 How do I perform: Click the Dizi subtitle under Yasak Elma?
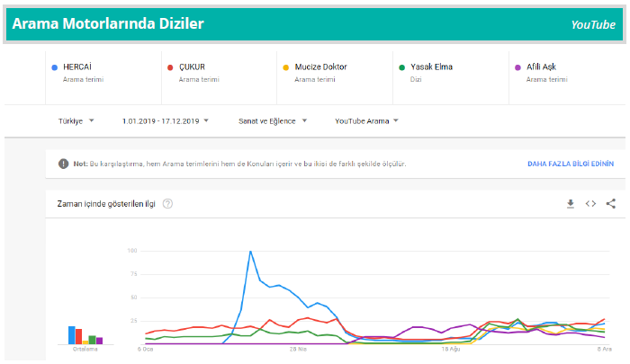pos(416,79)
